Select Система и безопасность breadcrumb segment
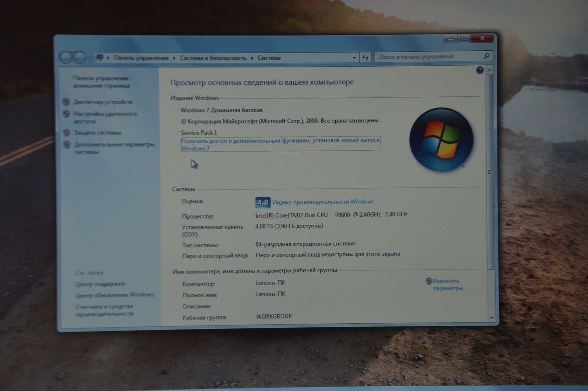The width and height of the screenshot is (588, 391). coord(213,58)
